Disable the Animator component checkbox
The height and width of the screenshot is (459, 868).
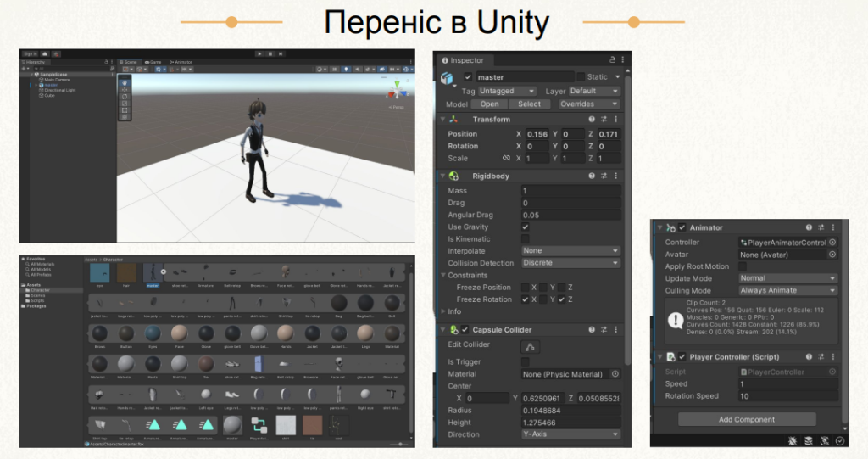point(682,227)
